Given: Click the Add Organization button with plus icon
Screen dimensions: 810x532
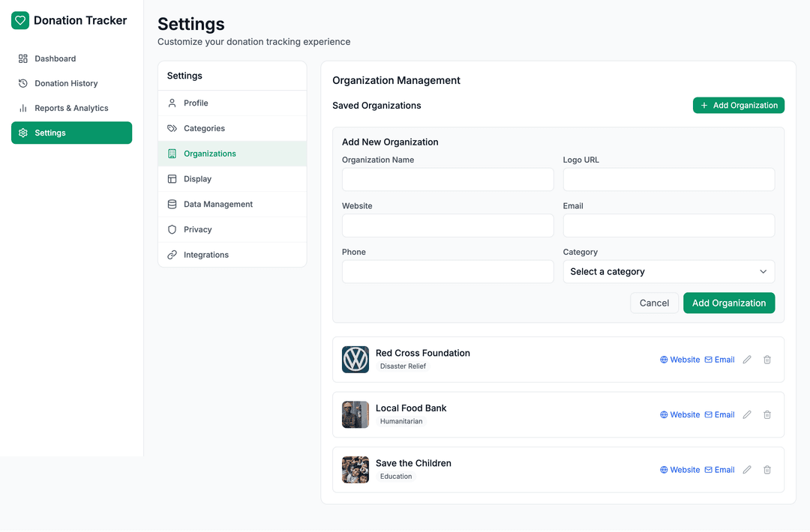Looking at the screenshot, I should pyautogui.click(x=738, y=106).
